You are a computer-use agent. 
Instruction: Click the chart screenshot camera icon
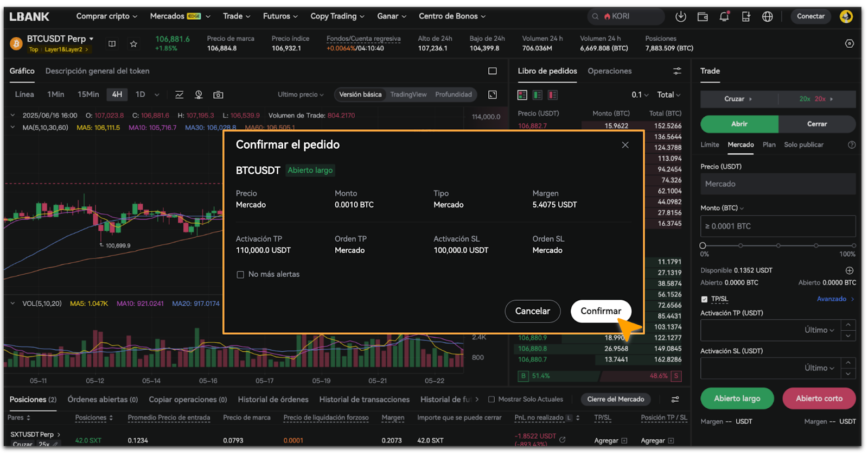(x=218, y=95)
